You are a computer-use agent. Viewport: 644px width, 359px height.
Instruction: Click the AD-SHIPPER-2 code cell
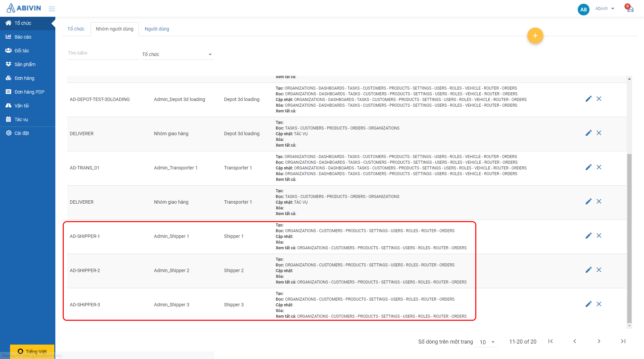[85, 271]
